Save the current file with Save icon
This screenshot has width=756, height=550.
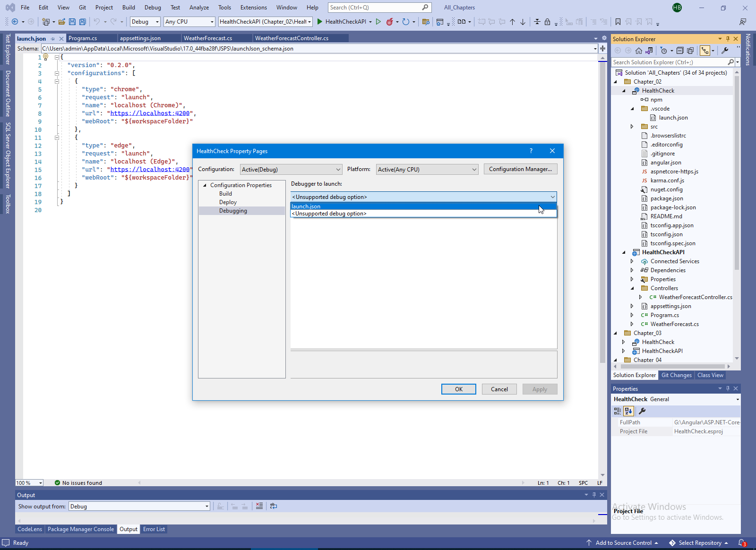(72, 22)
